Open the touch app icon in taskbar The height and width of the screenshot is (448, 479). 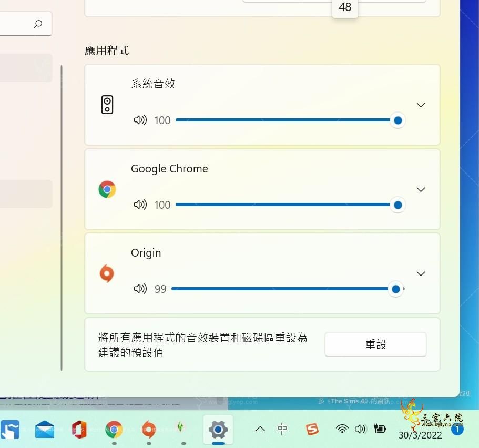10,430
